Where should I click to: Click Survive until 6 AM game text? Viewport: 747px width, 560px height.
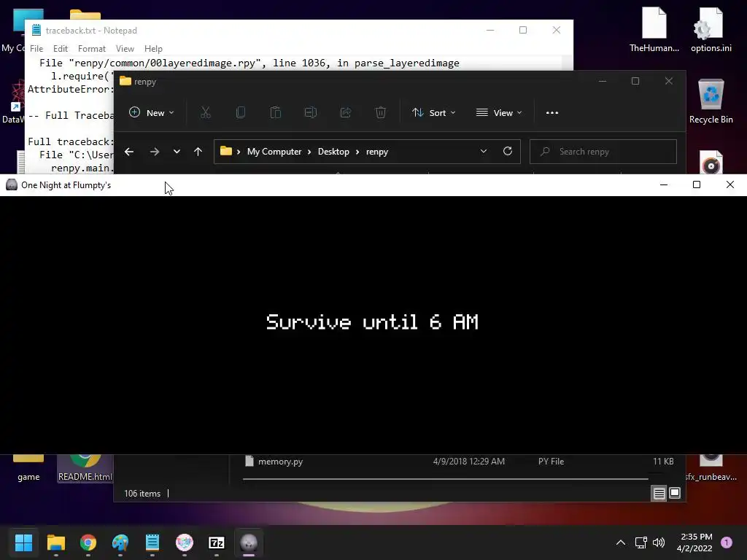372,322
